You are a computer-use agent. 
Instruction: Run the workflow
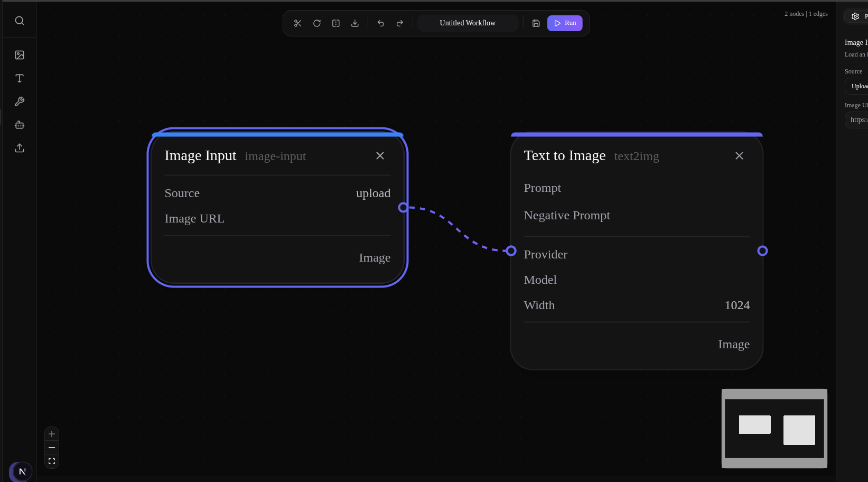point(565,23)
